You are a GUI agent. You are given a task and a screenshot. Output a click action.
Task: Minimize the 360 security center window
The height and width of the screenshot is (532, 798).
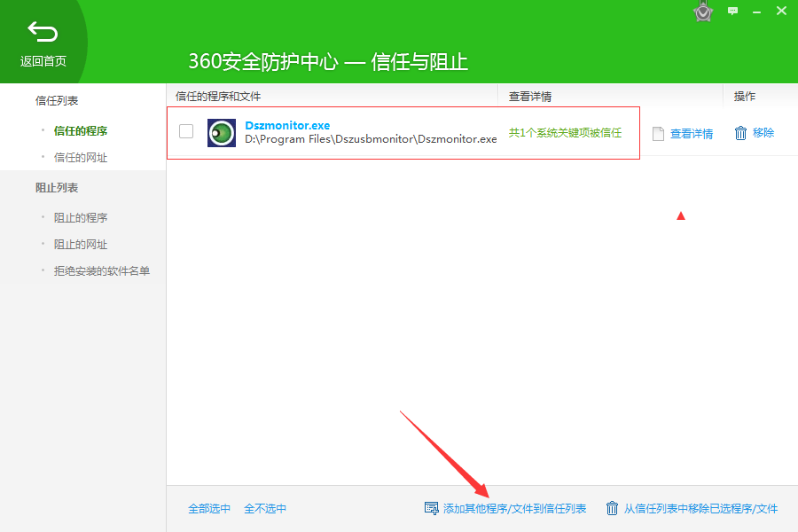point(756,12)
